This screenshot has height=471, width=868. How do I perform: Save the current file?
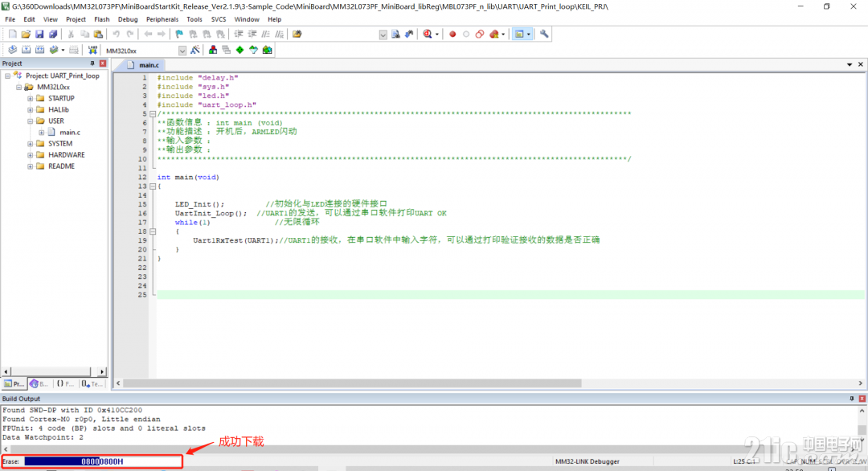(39, 35)
